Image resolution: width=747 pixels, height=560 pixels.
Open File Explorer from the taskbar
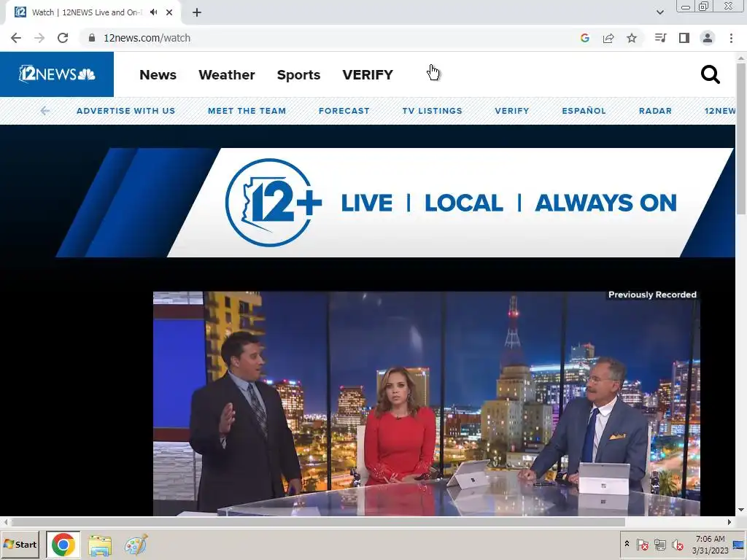tap(99, 545)
